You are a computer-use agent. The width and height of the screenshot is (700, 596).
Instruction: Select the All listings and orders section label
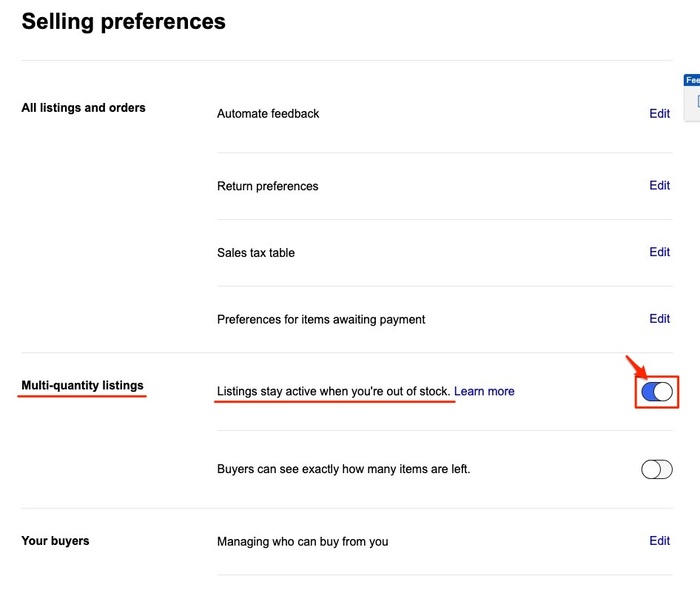[83, 108]
